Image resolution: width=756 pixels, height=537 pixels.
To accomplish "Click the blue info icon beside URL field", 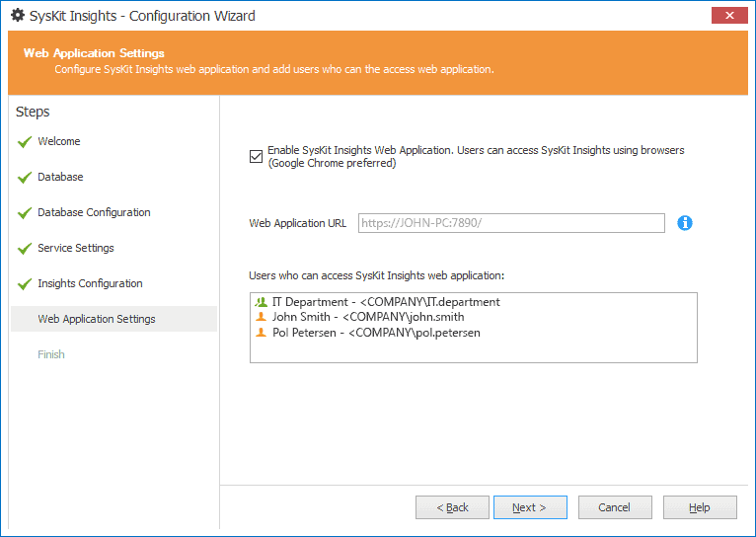I will [685, 223].
